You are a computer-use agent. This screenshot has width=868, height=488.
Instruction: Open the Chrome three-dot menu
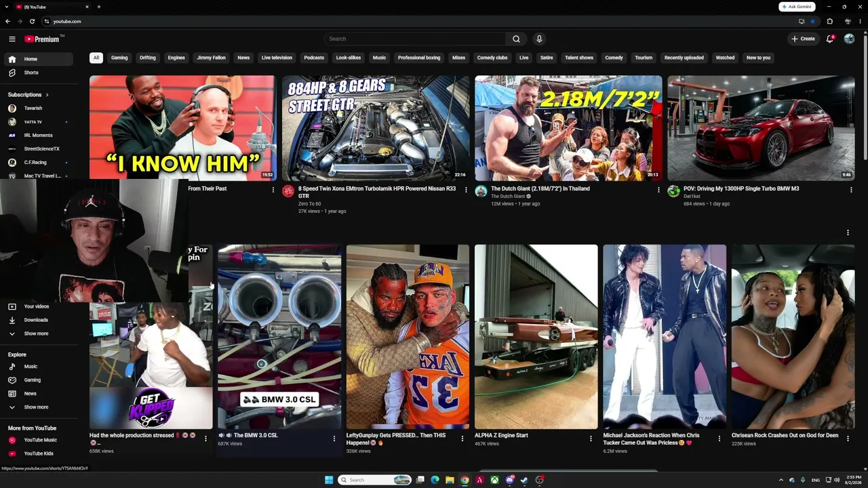pos(860,21)
